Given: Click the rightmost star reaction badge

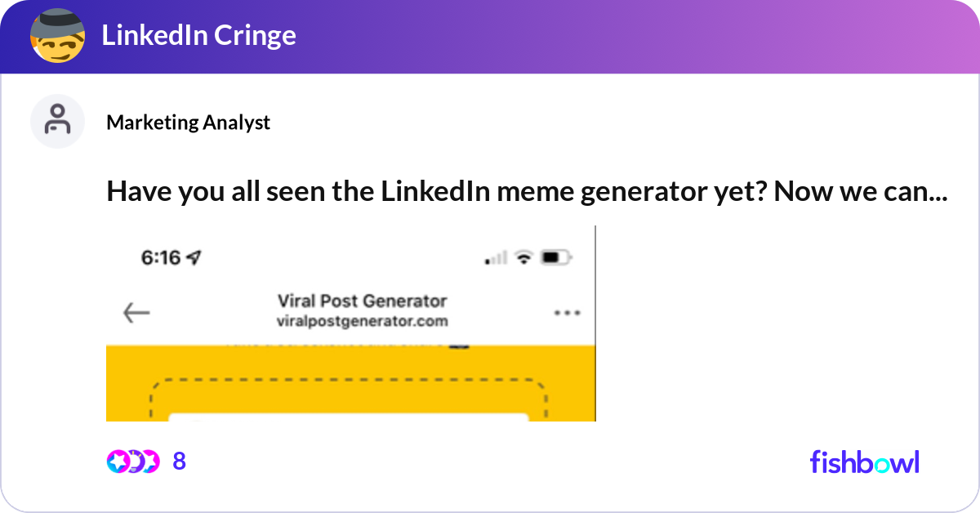Looking at the screenshot, I should click(x=152, y=462).
